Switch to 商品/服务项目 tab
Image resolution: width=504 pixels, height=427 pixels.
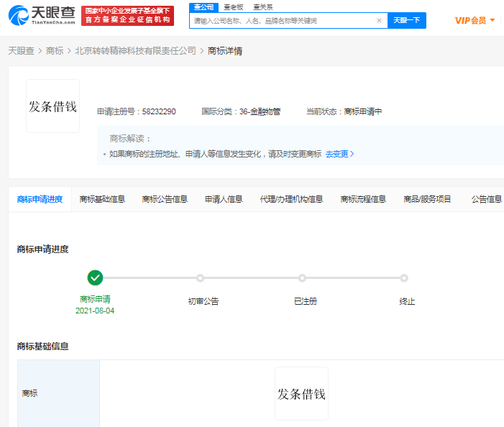pyautogui.click(x=427, y=199)
